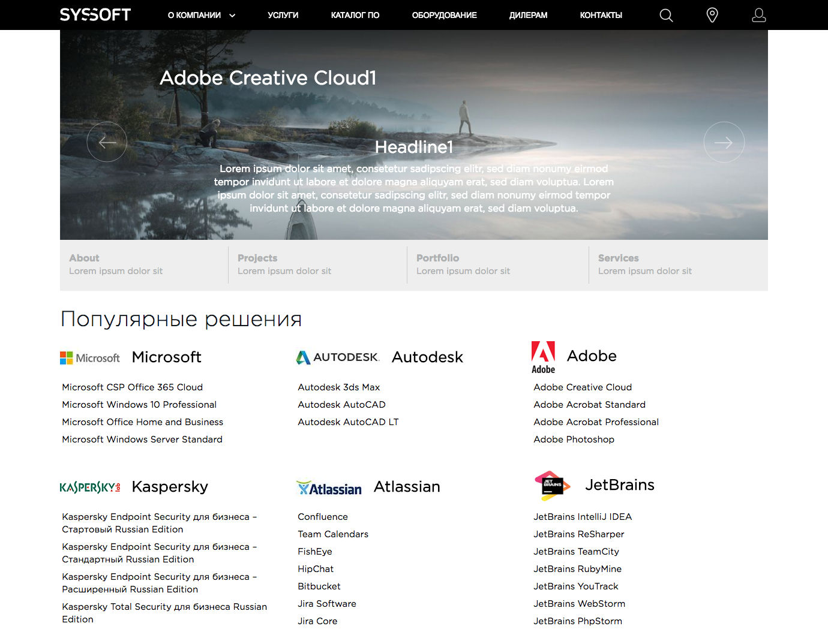Open Kaspersky Endpoint Security Расширенный link

(x=160, y=583)
